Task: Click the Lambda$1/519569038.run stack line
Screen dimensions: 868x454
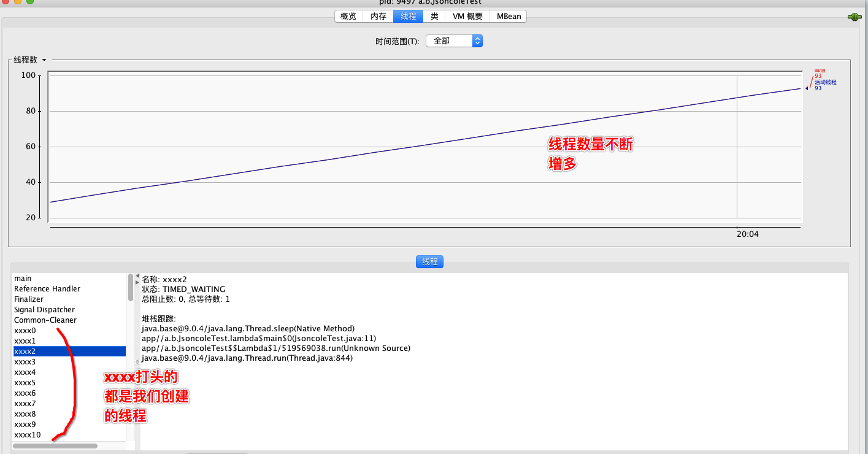Action: pyautogui.click(x=276, y=348)
